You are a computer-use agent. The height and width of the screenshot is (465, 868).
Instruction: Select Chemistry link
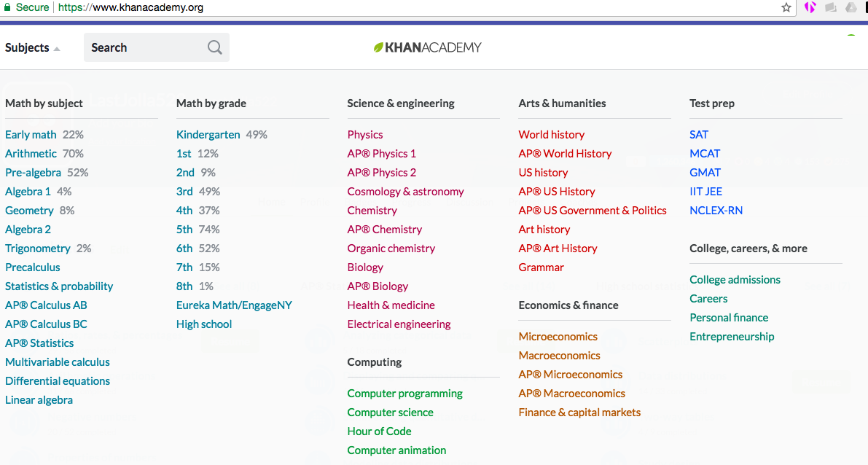[x=372, y=211]
